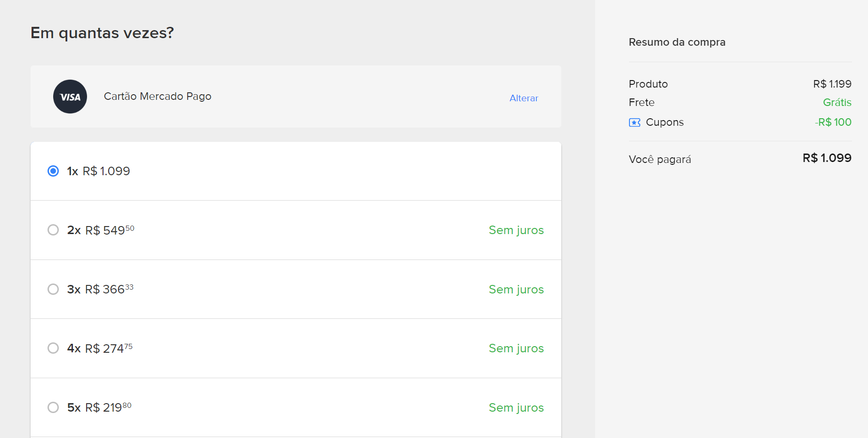Click the Cupons label in summary

(664, 122)
